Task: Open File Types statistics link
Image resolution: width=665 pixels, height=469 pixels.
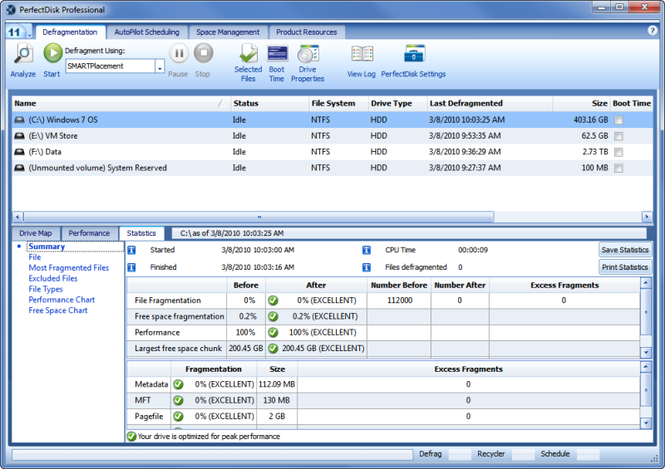Action: tap(46, 289)
